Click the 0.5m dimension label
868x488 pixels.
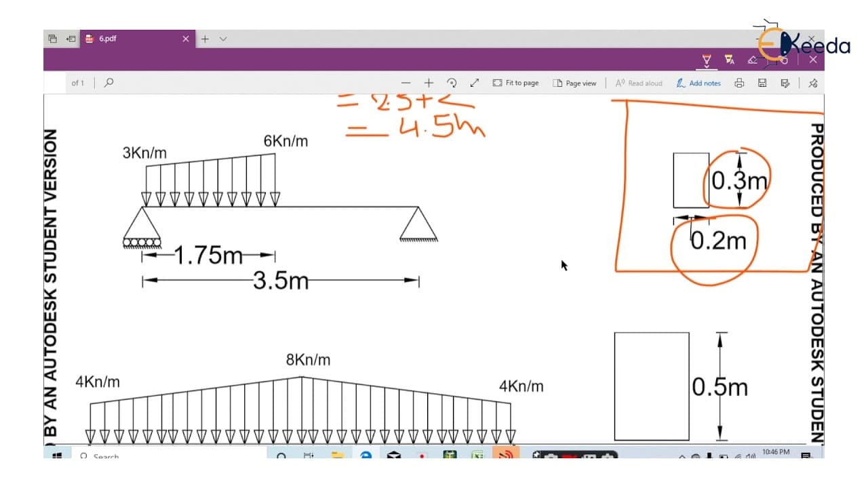pos(719,386)
